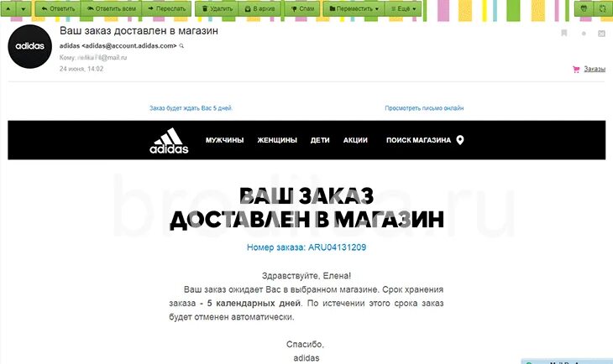
Task: Search sender via magnifier icon near address
Action: [181, 46]
